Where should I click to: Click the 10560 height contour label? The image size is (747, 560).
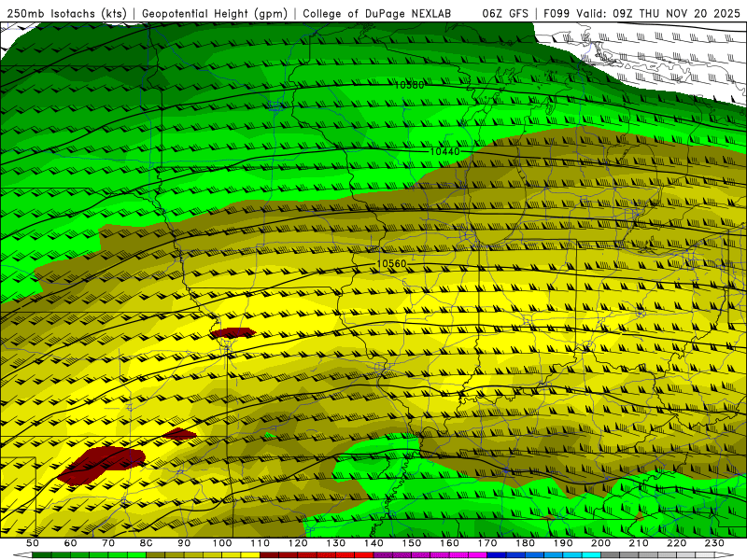(x=391, y=264)
